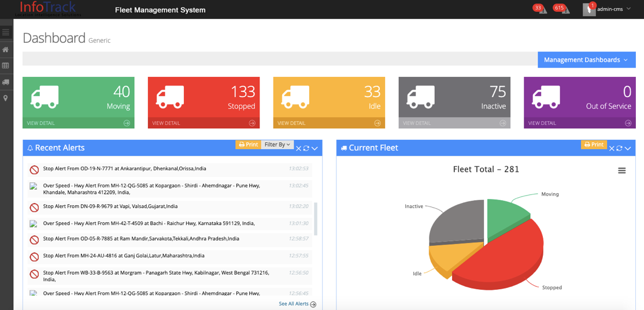Image resolution: width=644 pixels, height=310 pixels.
Task: Click notification badge on user avatar
Action: [592, 5]
